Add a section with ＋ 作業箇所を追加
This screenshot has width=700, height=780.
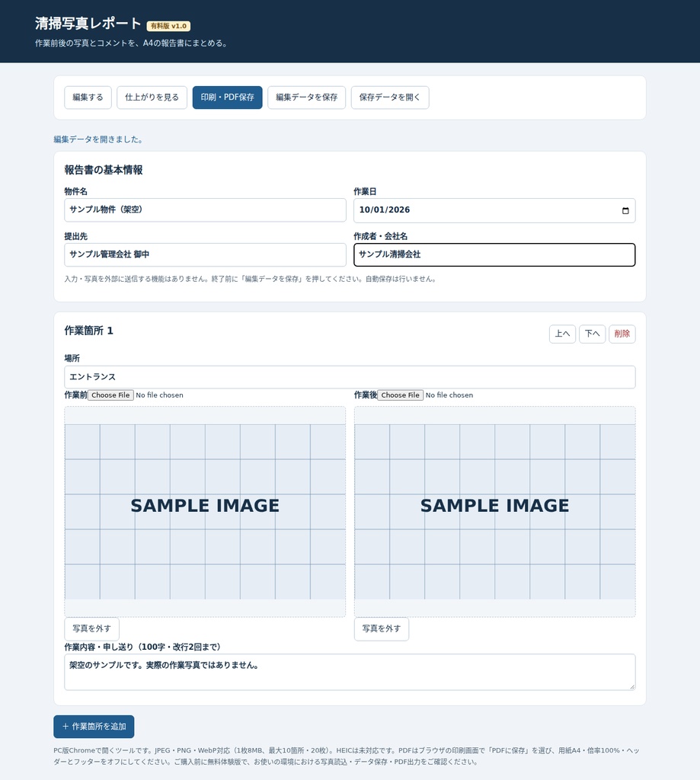(x=94, y=727)
